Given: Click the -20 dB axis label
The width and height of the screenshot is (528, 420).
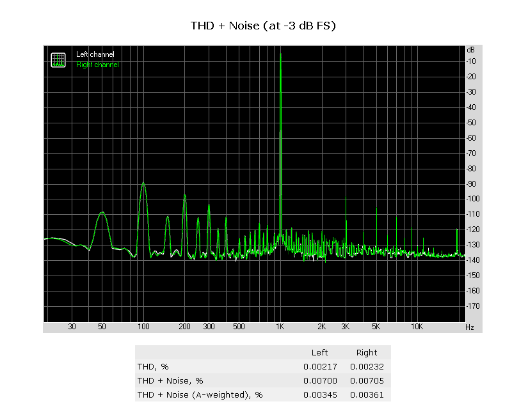Looking at the screenshot, I should pyautogui.click(x=471, y=77).
